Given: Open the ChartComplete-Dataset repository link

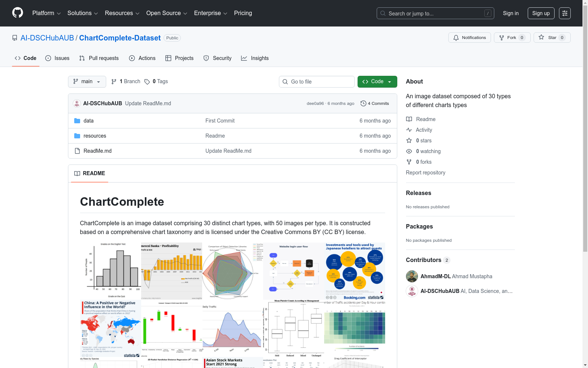Looking at the screenshot, I should [120, 38].
